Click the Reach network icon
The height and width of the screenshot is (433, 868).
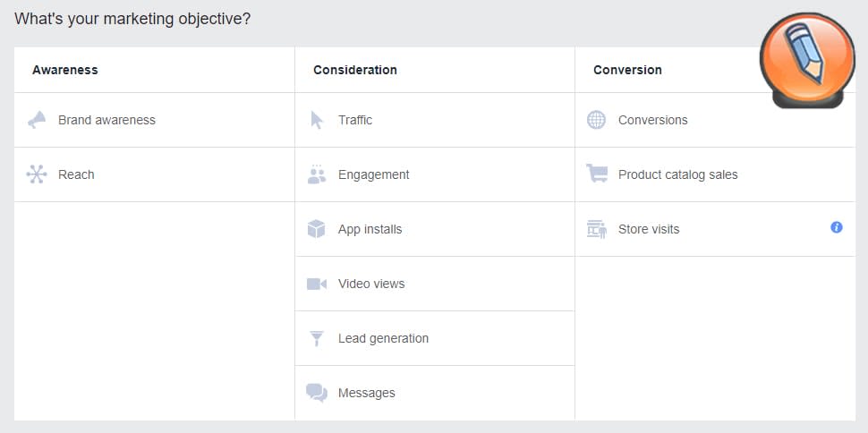pos(37,174)
